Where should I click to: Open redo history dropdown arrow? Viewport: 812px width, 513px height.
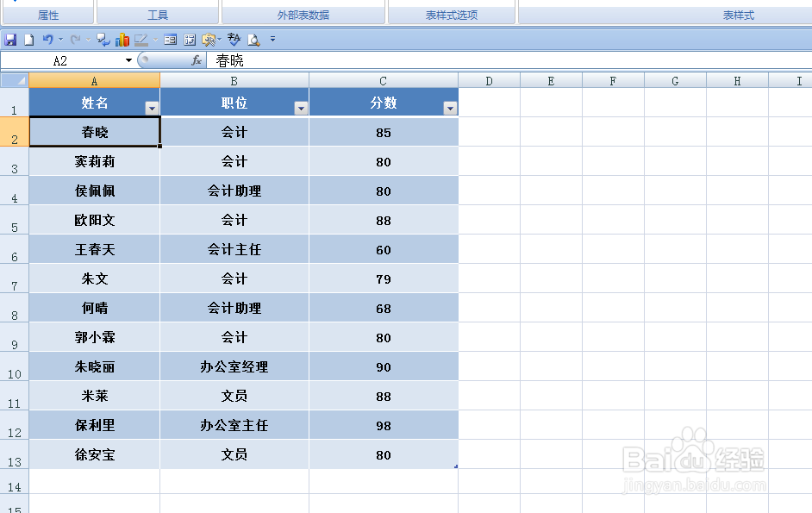88,40
